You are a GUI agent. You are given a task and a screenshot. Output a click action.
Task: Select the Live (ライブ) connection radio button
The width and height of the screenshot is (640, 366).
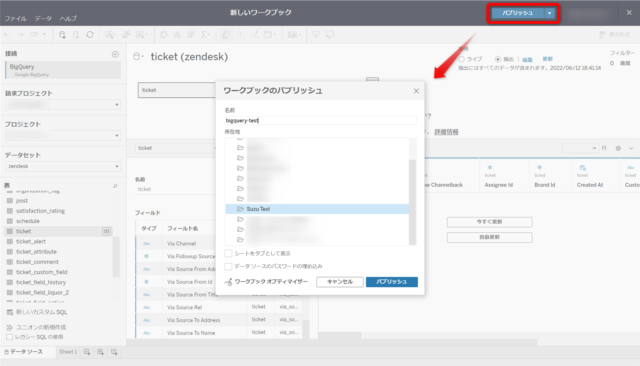tap(462, 59)
